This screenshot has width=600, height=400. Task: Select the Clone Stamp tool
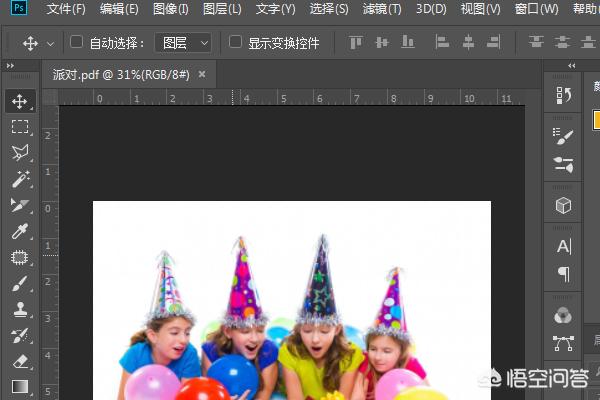[x=19, y=309]
